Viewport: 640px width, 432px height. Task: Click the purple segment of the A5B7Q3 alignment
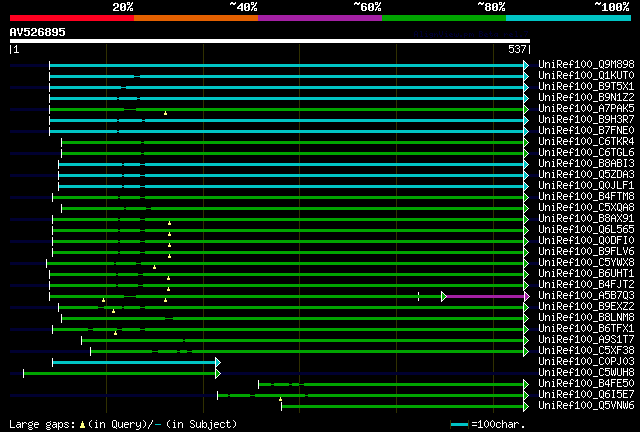coord(486,296)
